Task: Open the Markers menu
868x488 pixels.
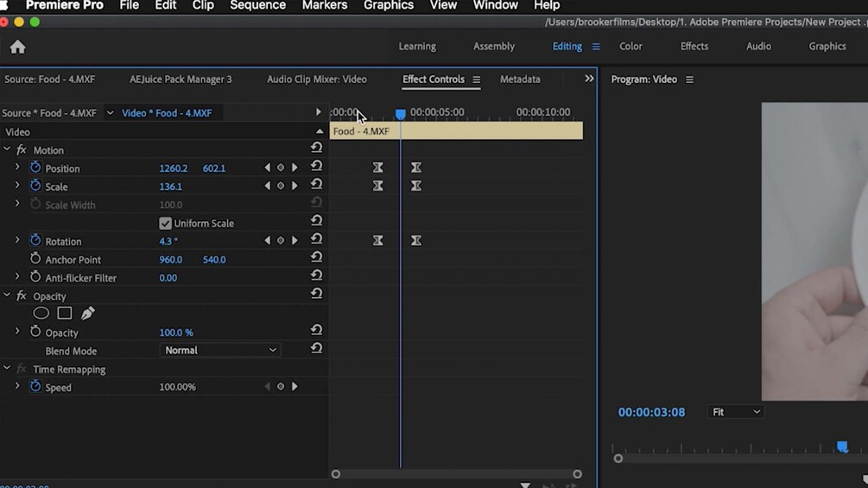Action: (325, 5)
